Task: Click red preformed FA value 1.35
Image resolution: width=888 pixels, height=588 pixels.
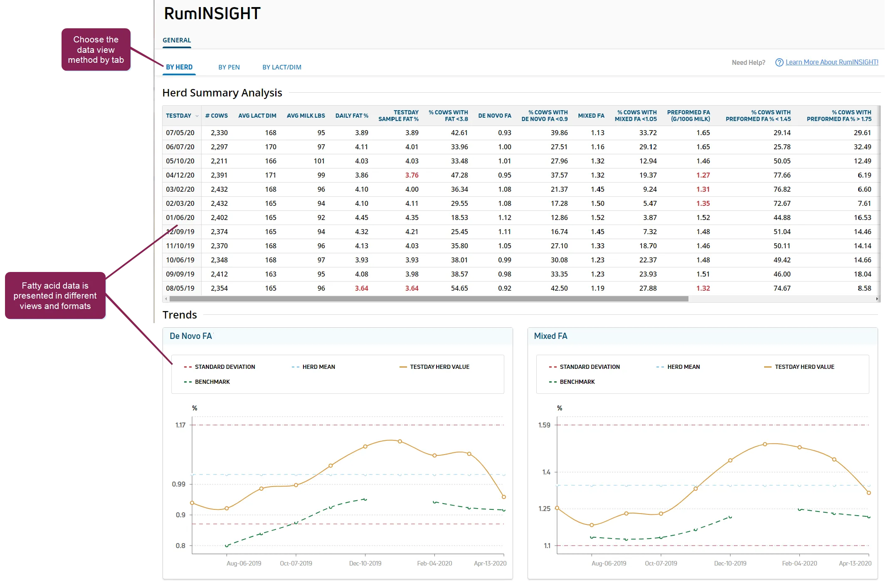Action: (703, 204)
